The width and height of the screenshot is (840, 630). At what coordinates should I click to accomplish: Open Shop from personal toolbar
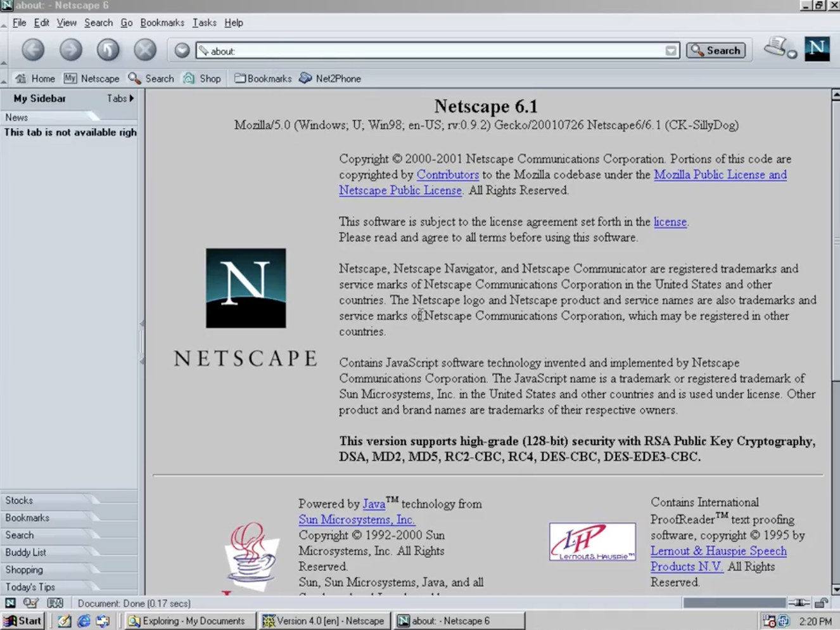[202, 79]
